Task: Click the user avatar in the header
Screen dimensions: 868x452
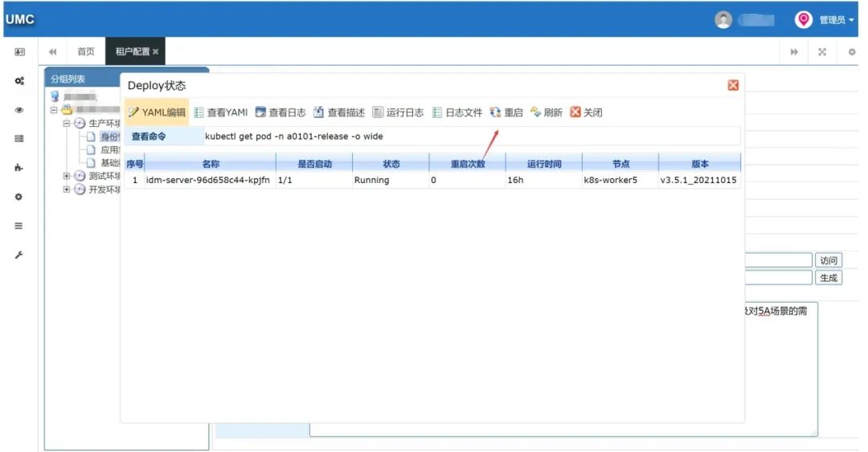Action: tap(723, 19)
